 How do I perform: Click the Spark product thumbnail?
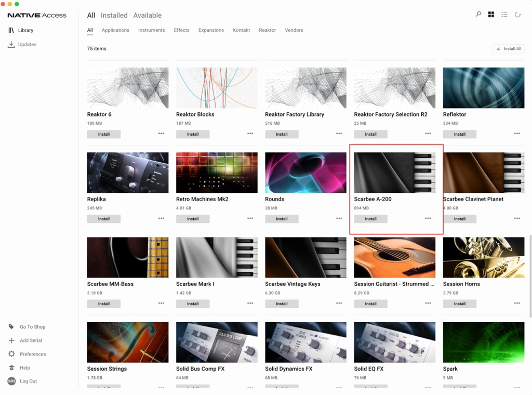coord(484,342)
